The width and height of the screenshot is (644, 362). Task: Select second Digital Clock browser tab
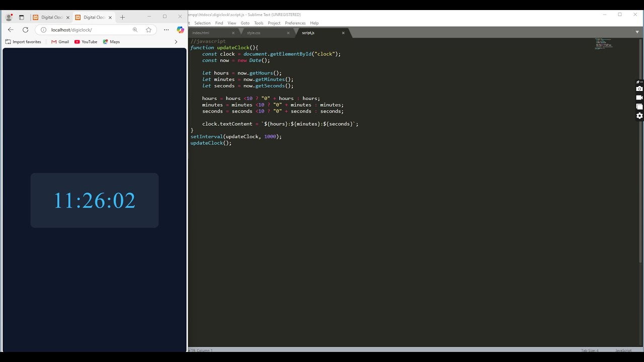pos(93,17)
